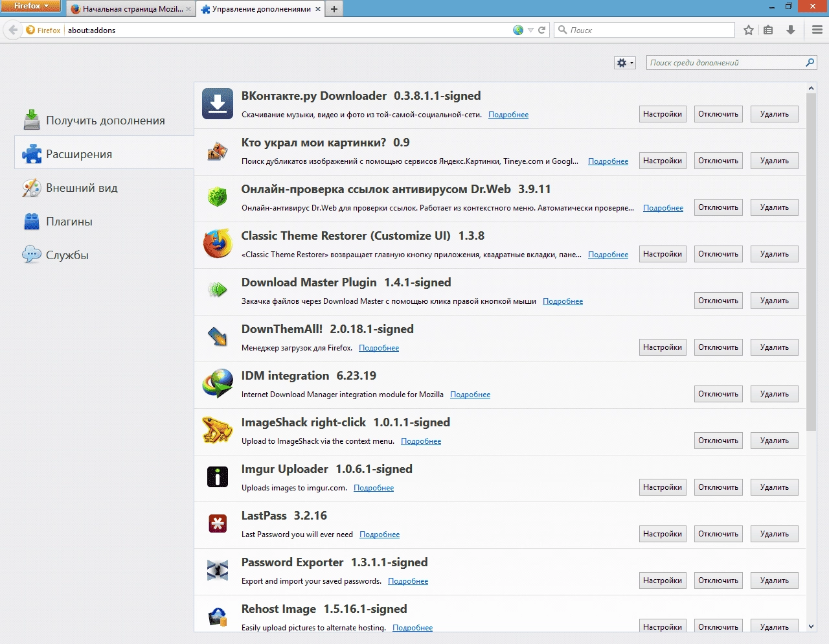Open the bookmarks list icon in toolbar
829x644 pixels.
[x=768, y=30]
